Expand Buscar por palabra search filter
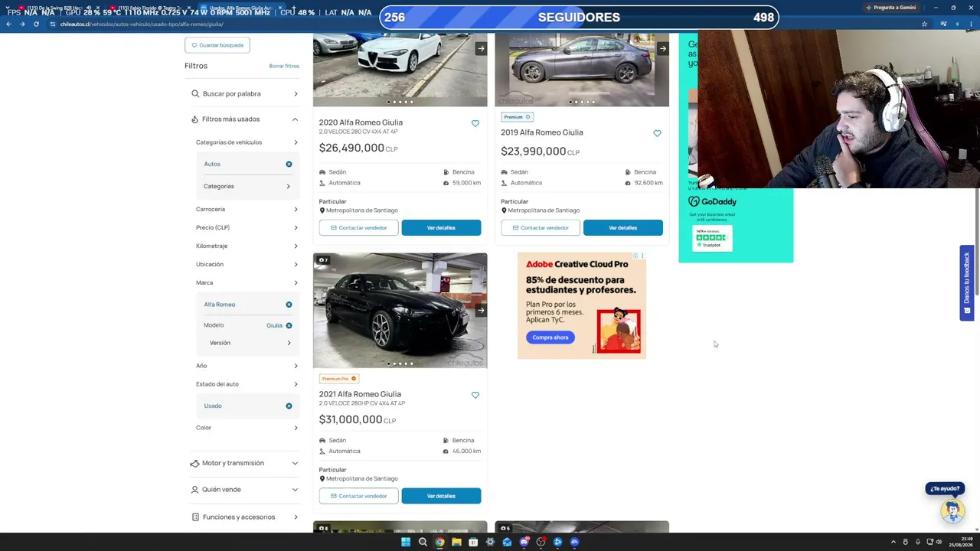 245,93
